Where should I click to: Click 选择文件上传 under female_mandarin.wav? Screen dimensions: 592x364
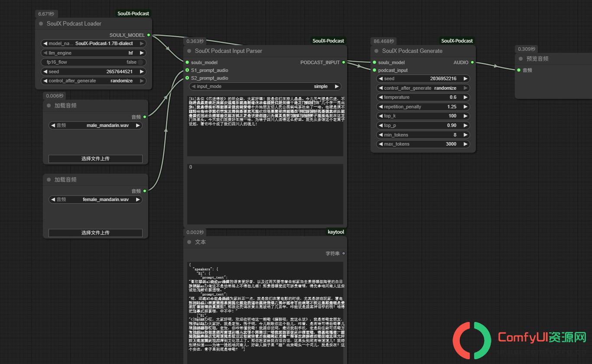pos(95,233)
